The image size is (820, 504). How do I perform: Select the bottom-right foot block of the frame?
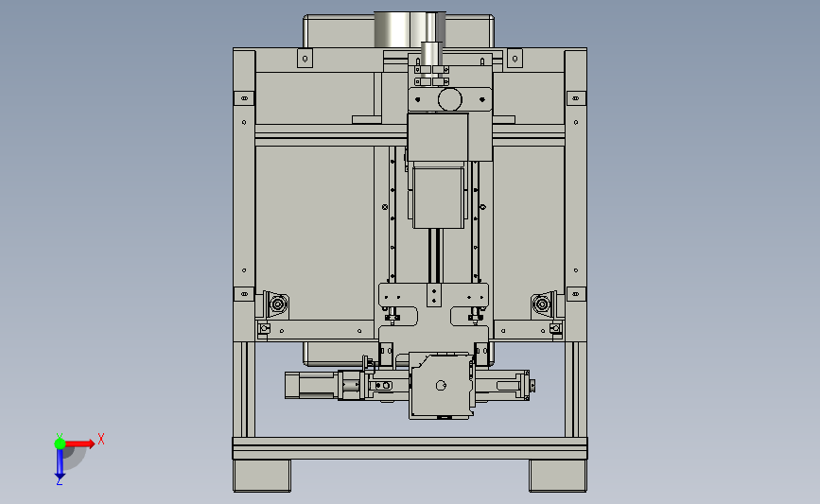pos(558,476)
